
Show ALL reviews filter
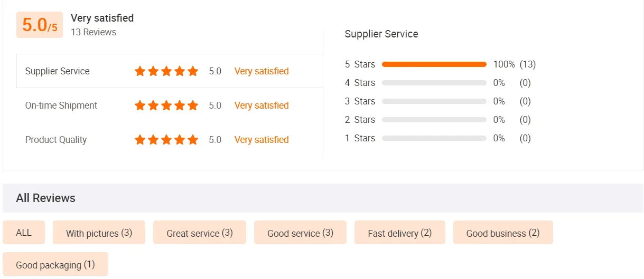[24, 233]
